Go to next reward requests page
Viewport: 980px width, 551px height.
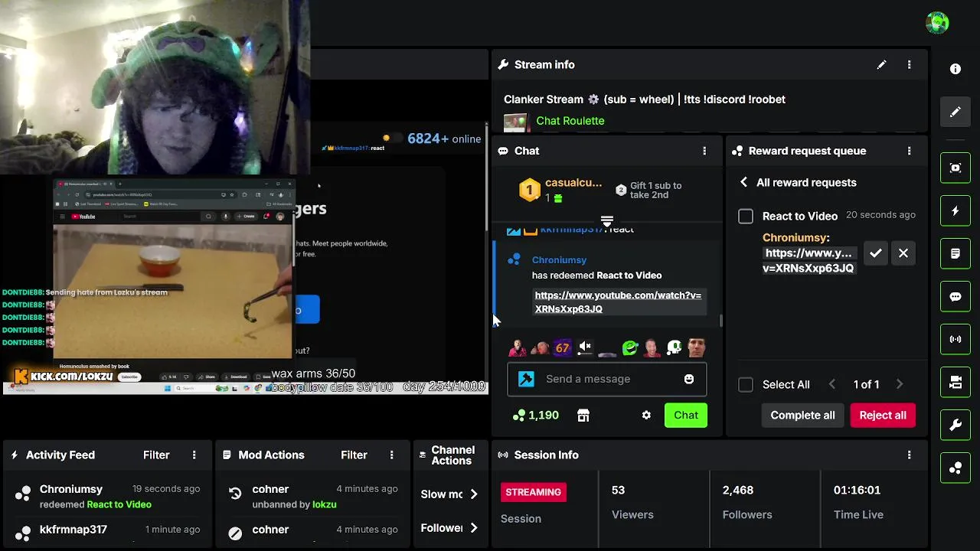coord(900,384)
